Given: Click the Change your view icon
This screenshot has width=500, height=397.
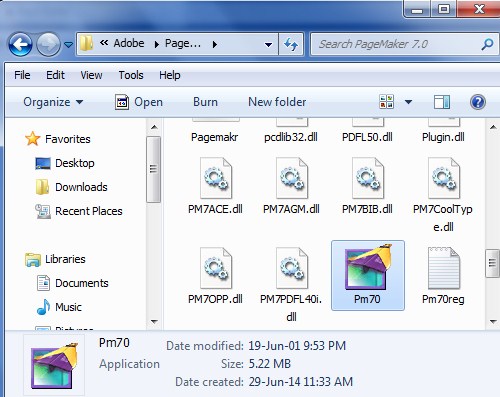Looking at the screenshot, I should pos(387,102).
